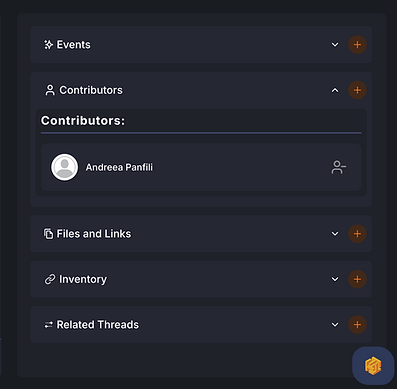
Task: Expand the Inventory section chevron
Action: [335, 279]
